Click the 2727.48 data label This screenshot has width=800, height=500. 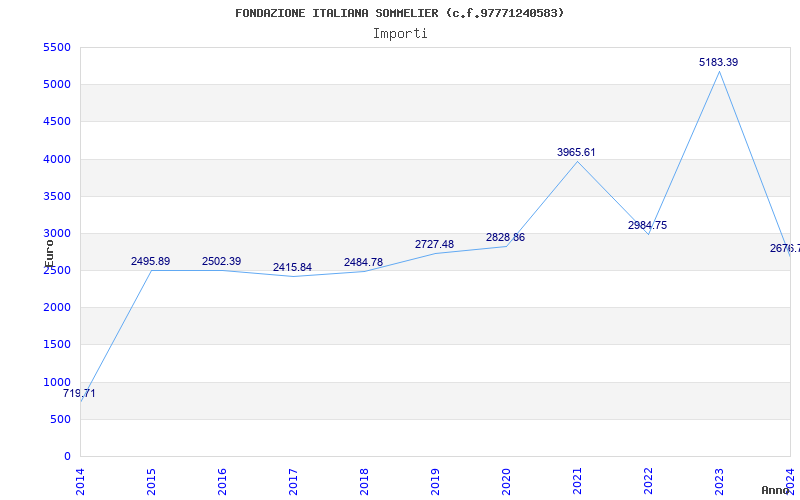434,244
